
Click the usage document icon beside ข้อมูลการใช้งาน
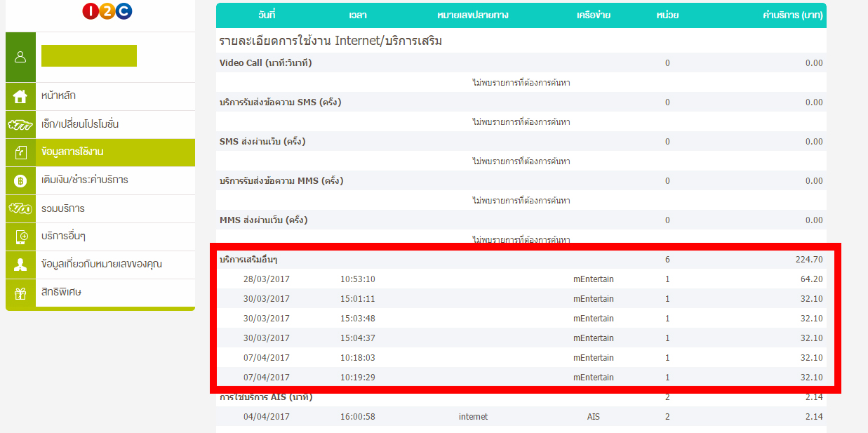click(20, 152)
